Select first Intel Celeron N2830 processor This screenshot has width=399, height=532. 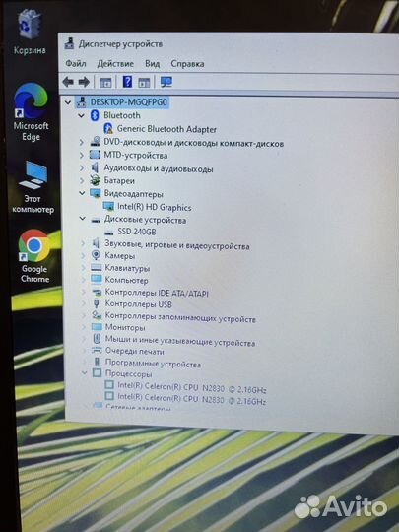tap(192, 387)
